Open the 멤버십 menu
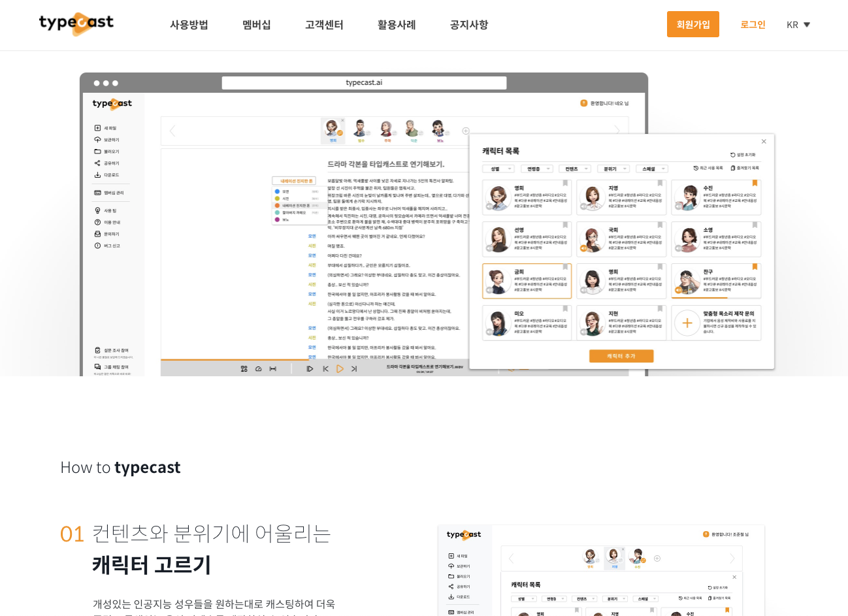This screenshot has width=848, height=616. [257, 25]
